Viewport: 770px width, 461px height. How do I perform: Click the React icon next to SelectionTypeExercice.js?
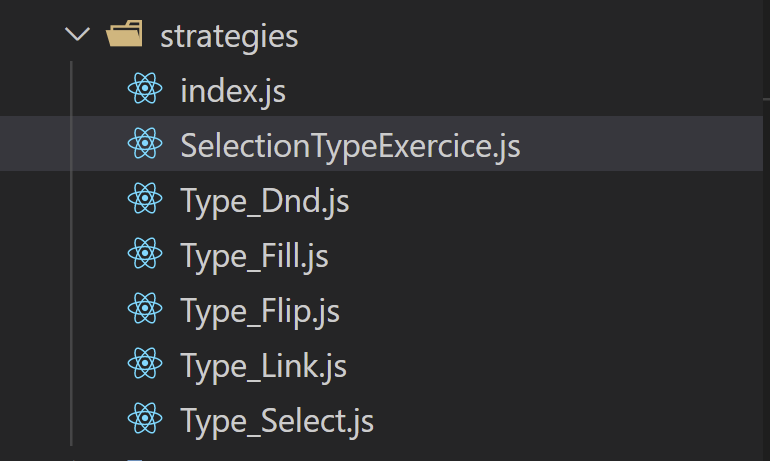pos(145,146)
